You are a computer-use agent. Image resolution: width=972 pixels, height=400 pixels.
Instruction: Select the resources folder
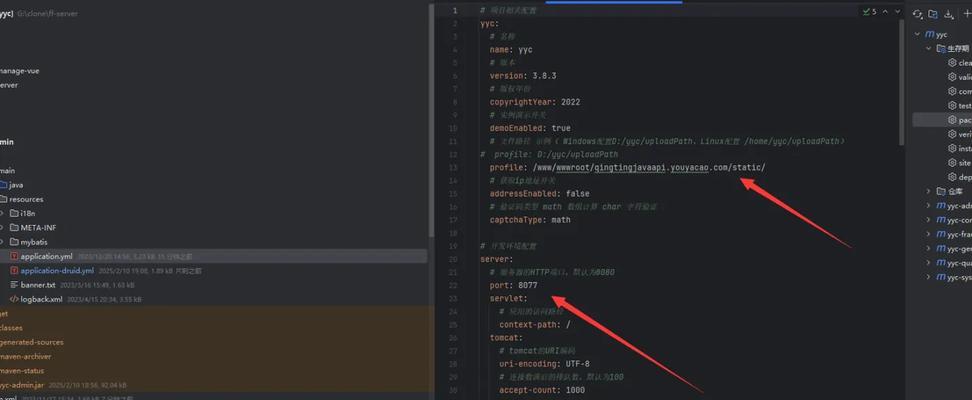[x=26, y=199]
